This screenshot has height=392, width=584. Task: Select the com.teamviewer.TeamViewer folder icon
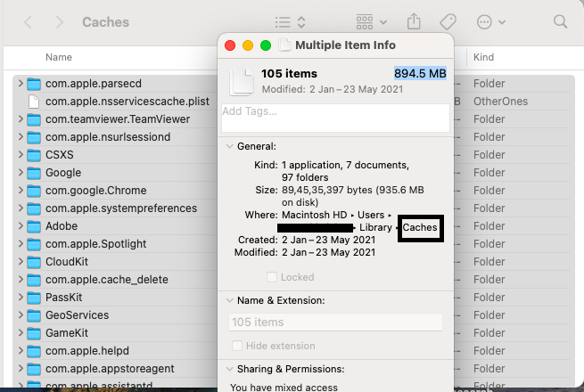34,119
